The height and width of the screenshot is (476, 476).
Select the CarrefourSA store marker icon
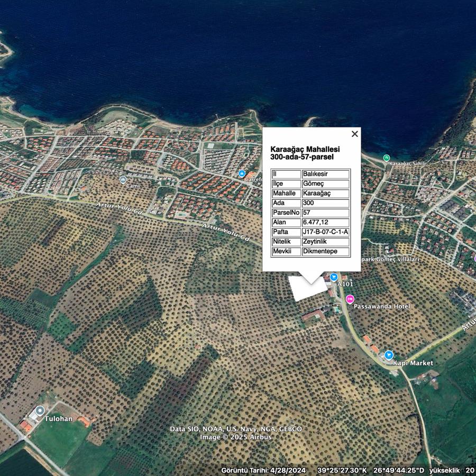[x=242, y=173]
